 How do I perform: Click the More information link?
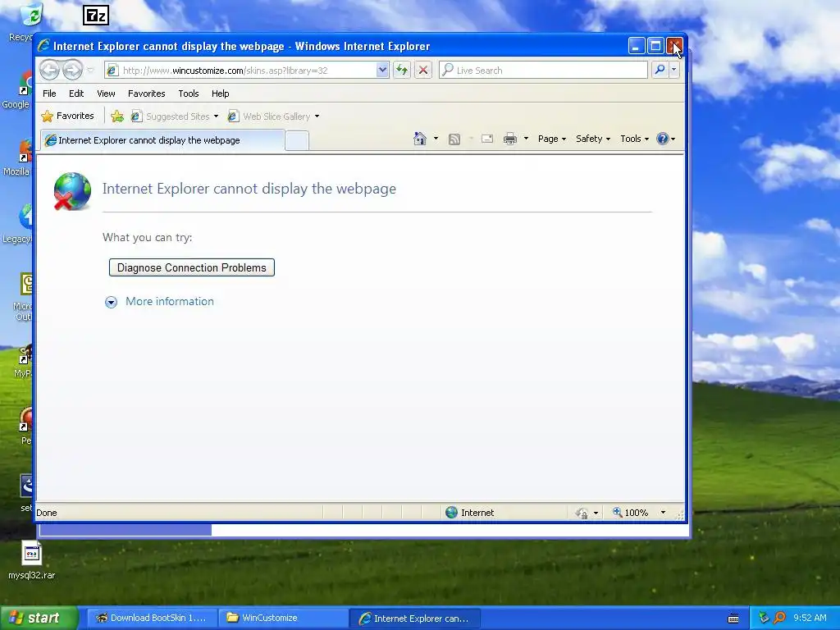(x=169, y=301)
